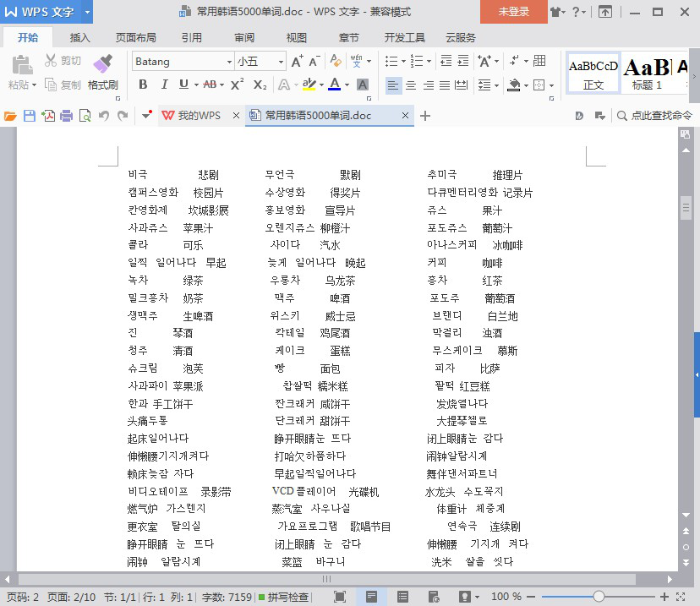Image resolution: width=700 pixels, height=606 pixels.
Task: Click the undo arrow
Action: (x=104, y=116)
